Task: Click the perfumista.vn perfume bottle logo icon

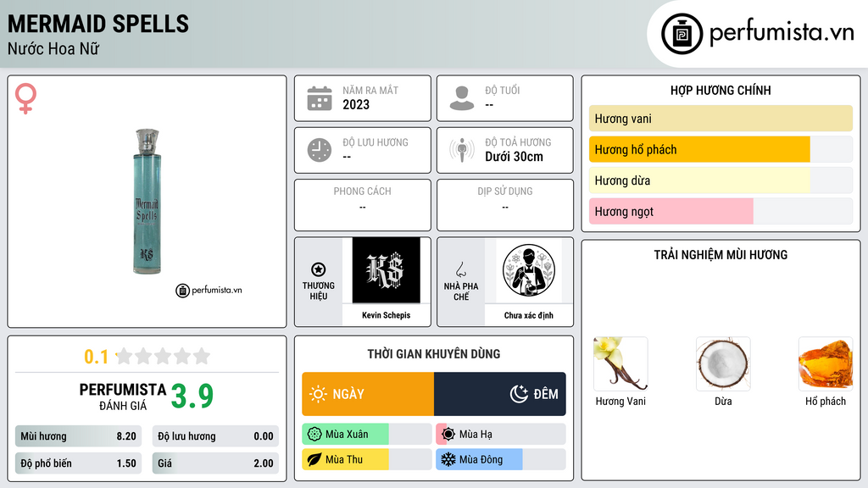Action: [x=682, y=34]
